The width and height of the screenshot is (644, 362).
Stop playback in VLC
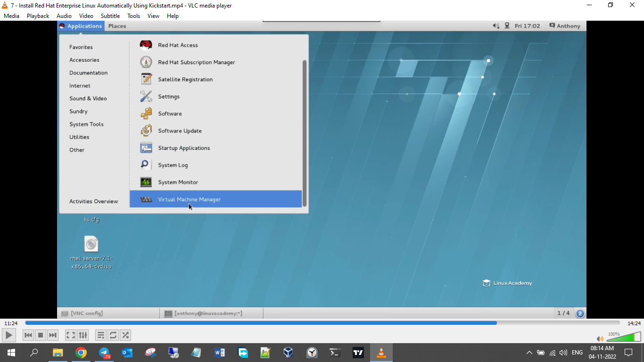pos(41,335)
